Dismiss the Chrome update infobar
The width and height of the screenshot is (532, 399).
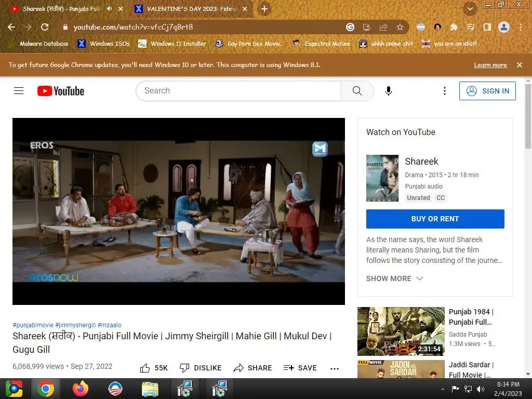519,65
